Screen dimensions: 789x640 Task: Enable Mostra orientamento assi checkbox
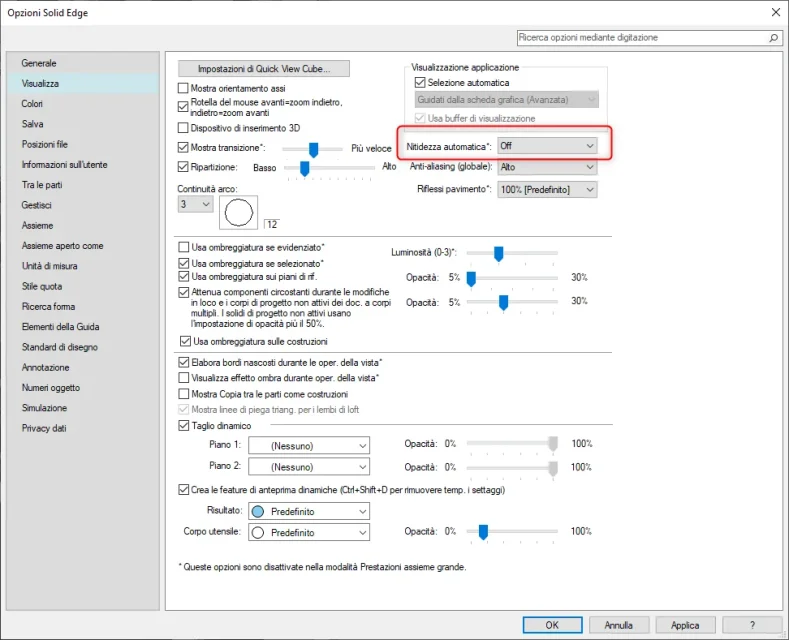(183, 88)
